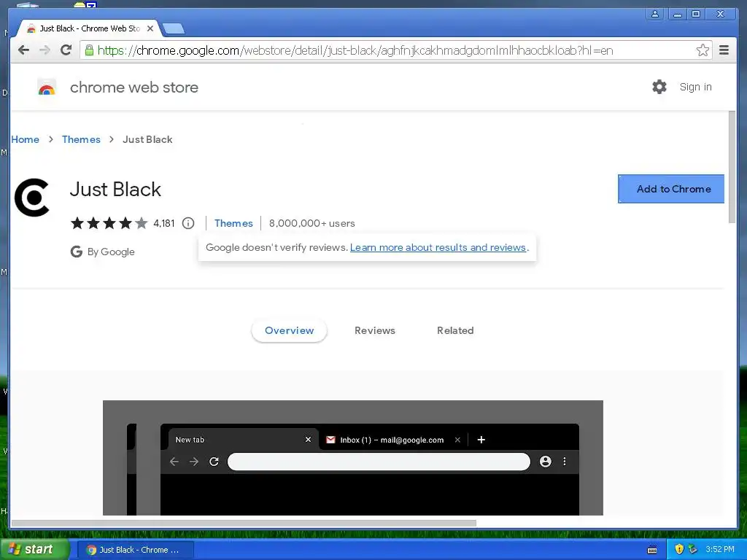The image size is (747, 560).
Task: Click Just Black Chrome taskbar button
Action: 135,550
